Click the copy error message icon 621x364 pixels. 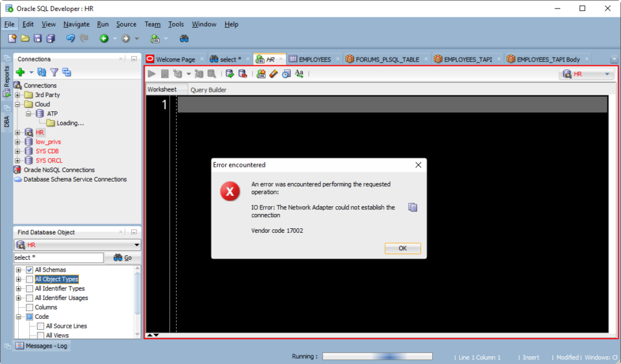click(x=413, y=208)
